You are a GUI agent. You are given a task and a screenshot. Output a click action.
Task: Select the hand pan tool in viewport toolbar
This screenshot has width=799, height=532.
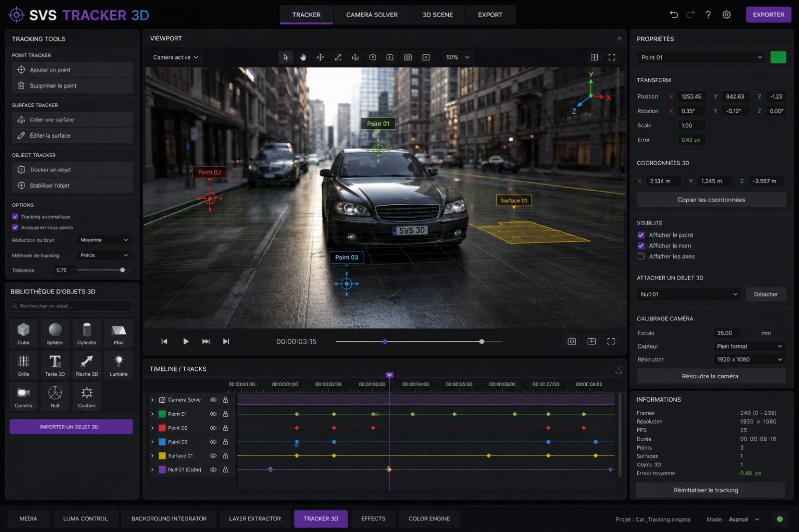pyautogui.click(x=303, y=57)
